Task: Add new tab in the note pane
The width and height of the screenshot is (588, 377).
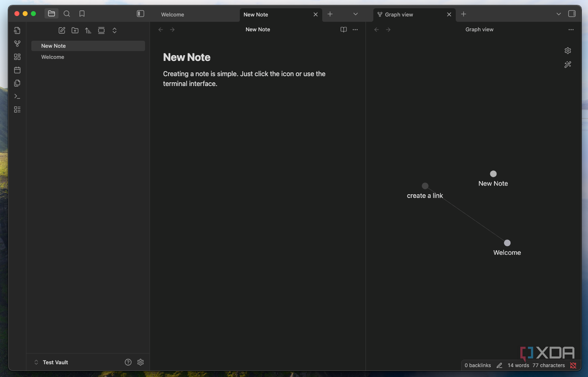Action: pyautogui.click(x=330, y=14)
